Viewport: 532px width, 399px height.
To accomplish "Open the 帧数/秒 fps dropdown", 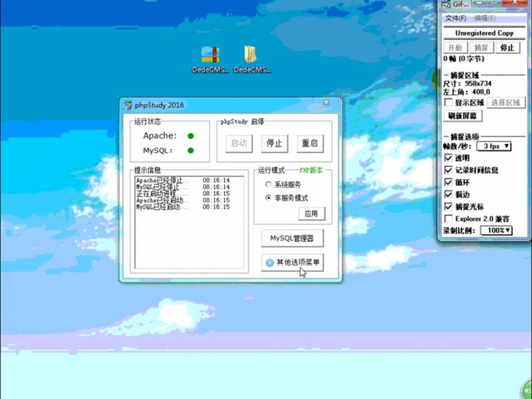I will click(x=494, y=146).
